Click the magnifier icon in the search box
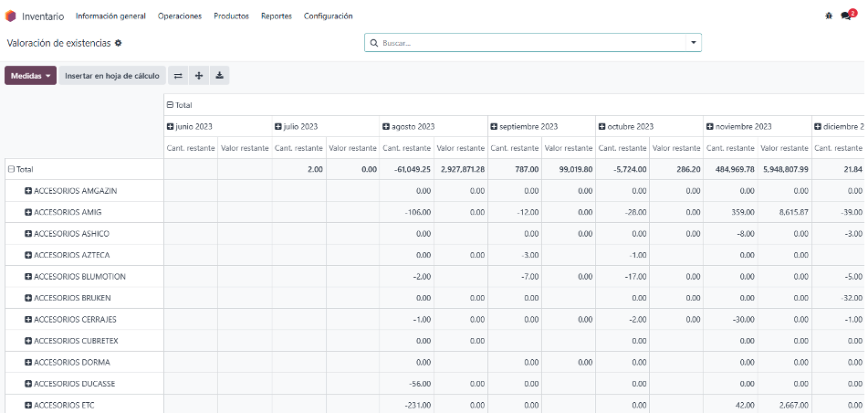868x413 pixels. coord(373,43)
